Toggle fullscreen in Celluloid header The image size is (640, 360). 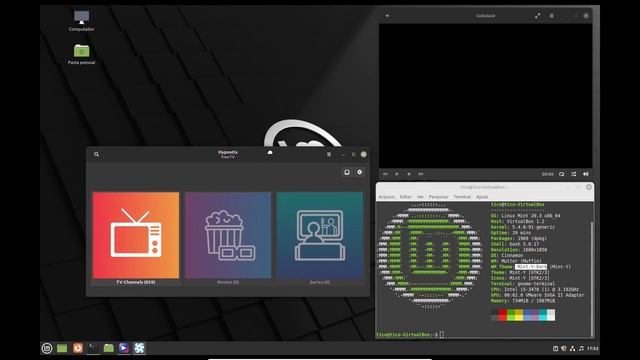click(538, 16)
